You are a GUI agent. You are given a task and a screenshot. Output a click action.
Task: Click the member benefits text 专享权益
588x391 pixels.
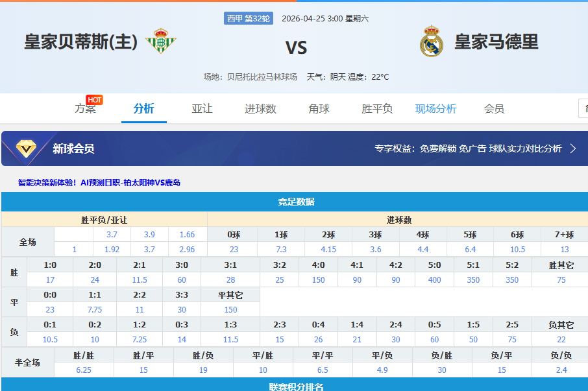(468, 148)
